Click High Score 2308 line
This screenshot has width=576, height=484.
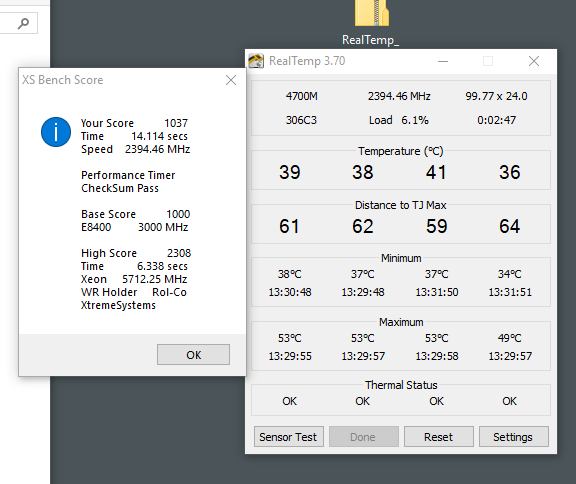(x=136, y=253)
